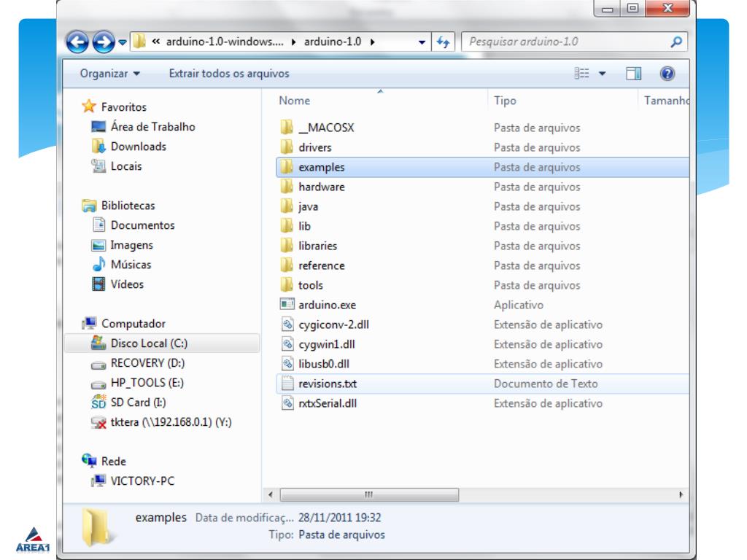Click the reference folder icon
Screen dimensions: 747x560
click(x=287, y=265)
